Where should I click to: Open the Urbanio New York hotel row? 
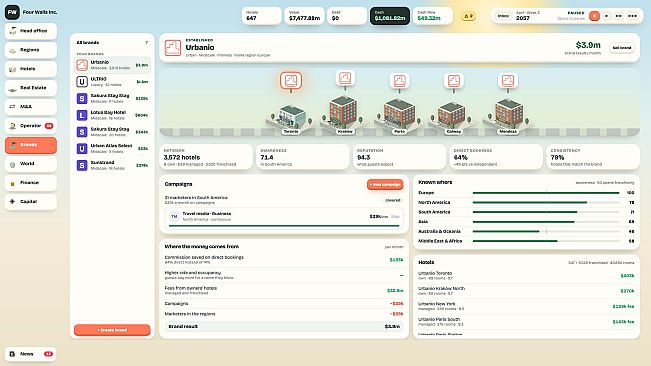[526, 306]
